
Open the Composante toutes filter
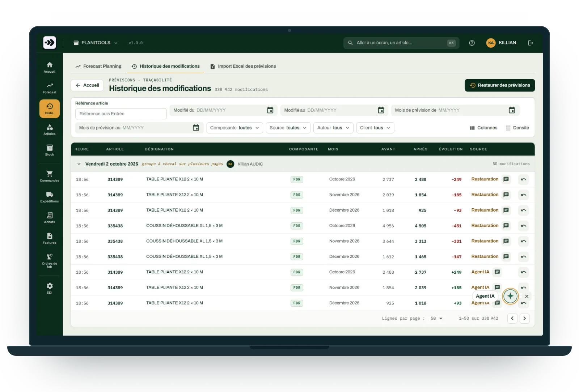pos(234,128)
